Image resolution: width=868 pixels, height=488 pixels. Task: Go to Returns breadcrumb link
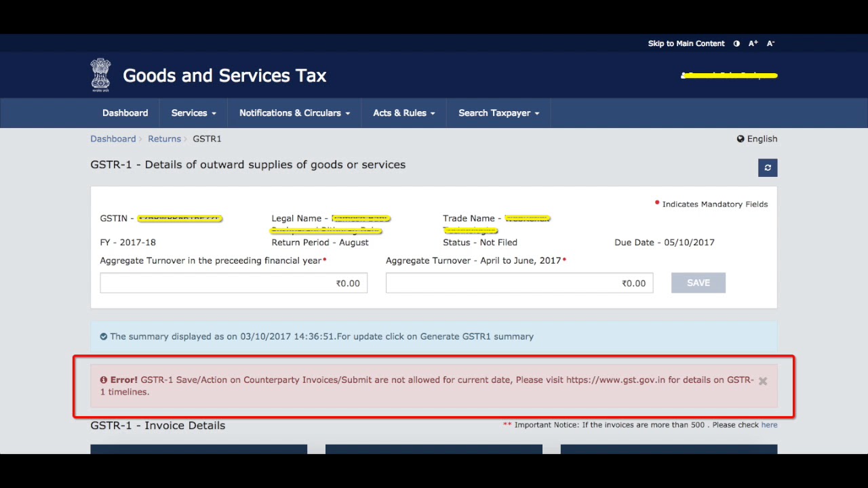164,139
